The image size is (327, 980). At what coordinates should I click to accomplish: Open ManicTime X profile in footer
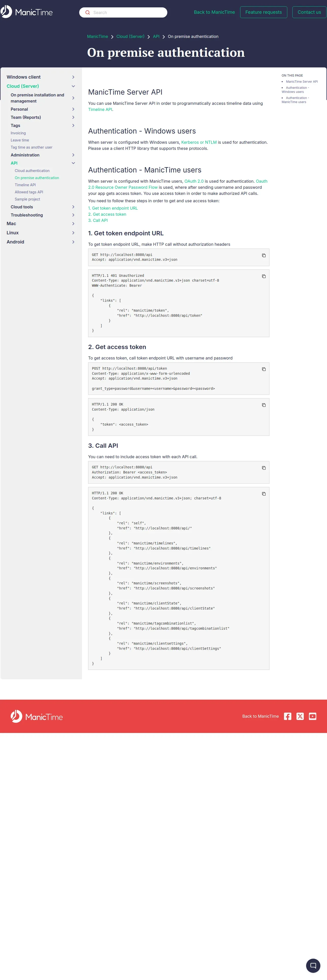coord(300,716)
